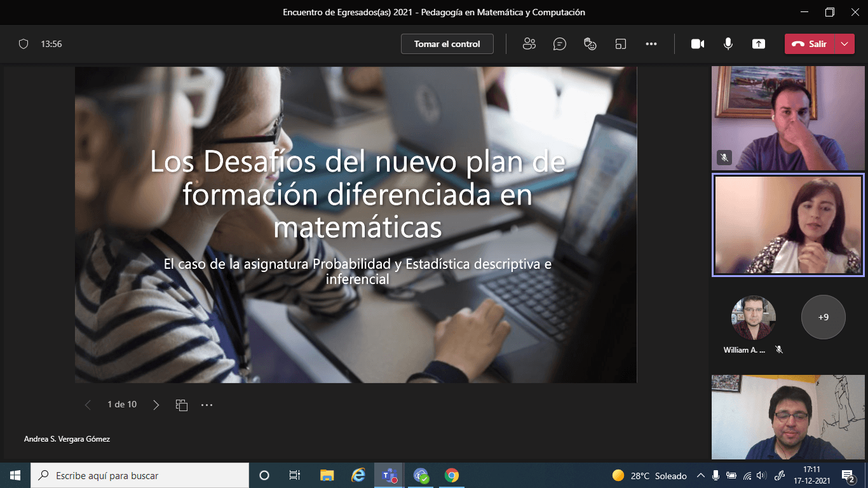
Task: Open slide options ellipsis below presentation
Action: [207, 405]
